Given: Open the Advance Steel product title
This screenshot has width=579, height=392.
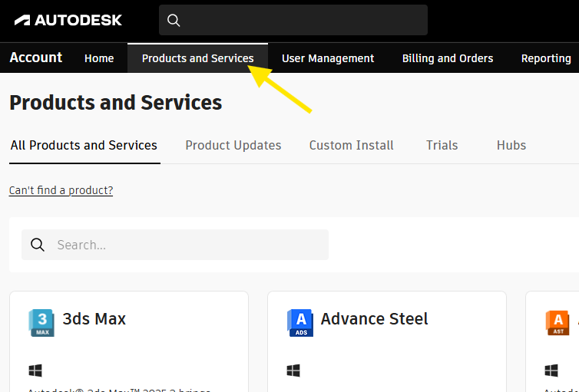Looking at the screenshot, I should (374, 318).
